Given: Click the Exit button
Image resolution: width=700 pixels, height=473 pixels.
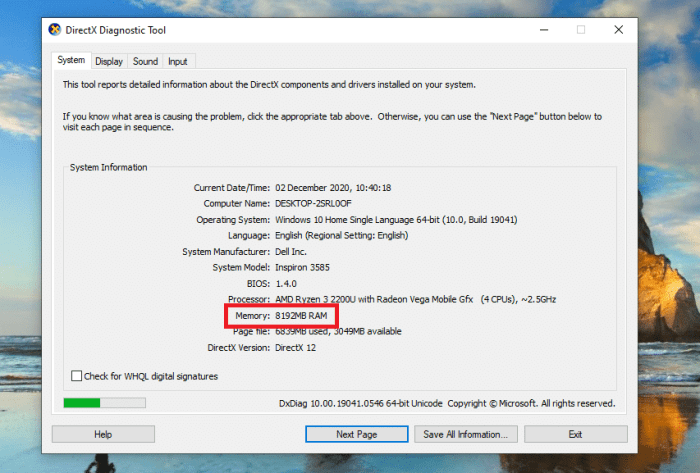Looking at the screenshot, I should 575,434.
